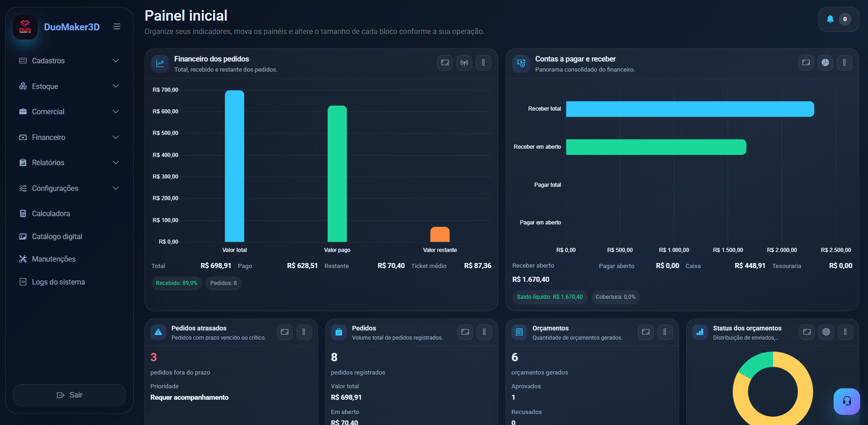Expand the Configurações menu chevron

pyautogui.click(x=116, y=188)
